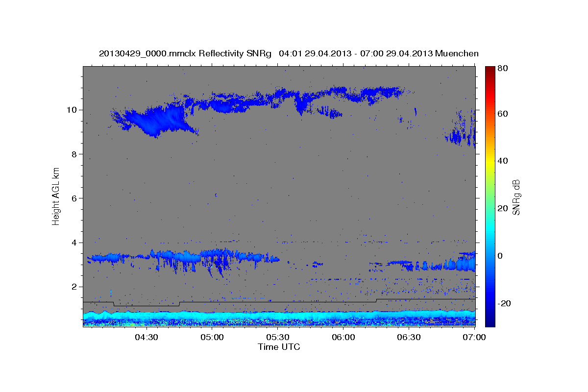Image resolution: width=588 pixels, height=392 pixels.
Task: Click the plot title starting with 20130429_0000.mmclx
Action: pos(289,53)
